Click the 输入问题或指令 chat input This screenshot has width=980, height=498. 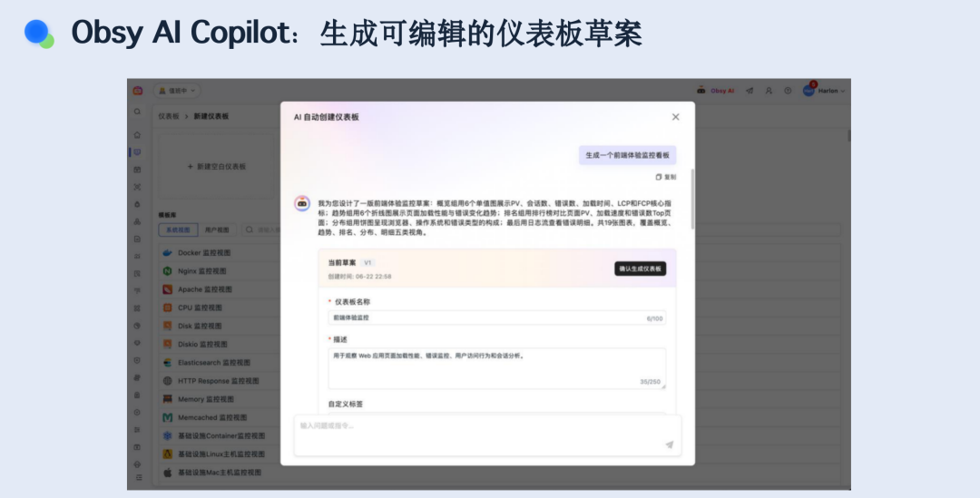point(487,435)
